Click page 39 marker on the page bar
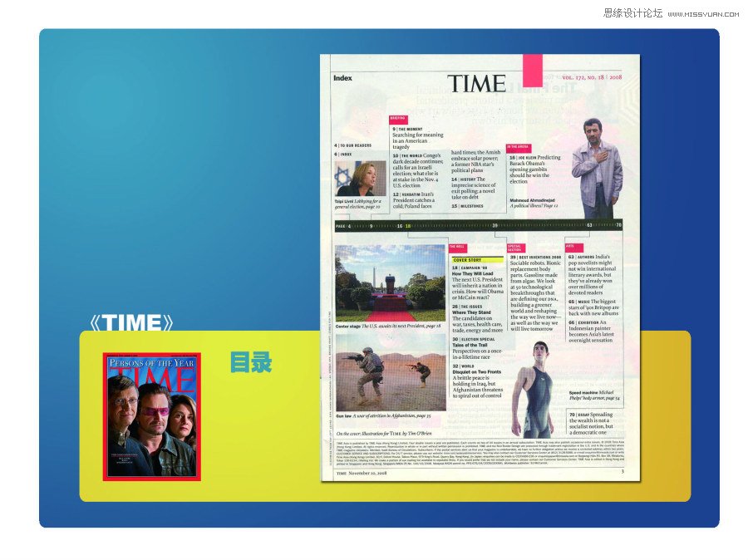748x560 pixels. [495, 226]
